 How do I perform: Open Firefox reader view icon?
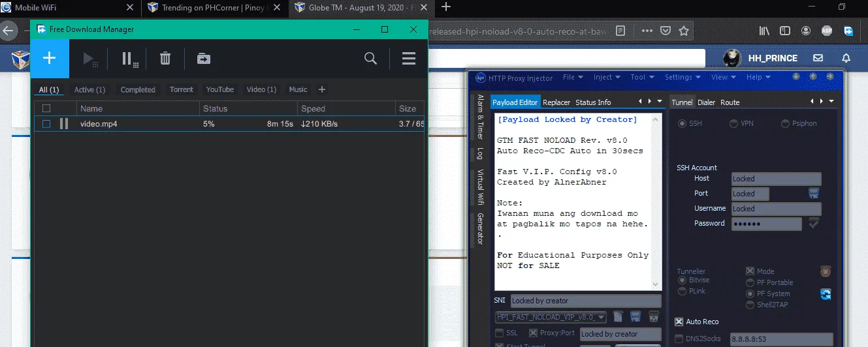coord(620,31)
